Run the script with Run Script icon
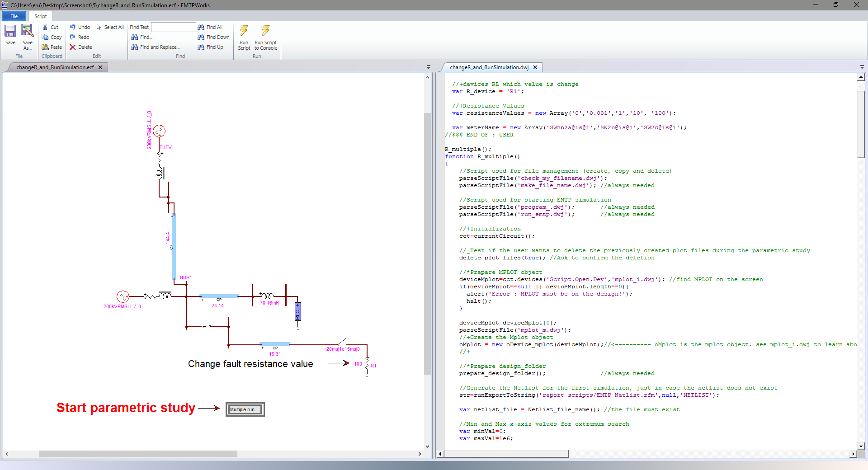Screen dimensions: 868x470 (244, 31)
